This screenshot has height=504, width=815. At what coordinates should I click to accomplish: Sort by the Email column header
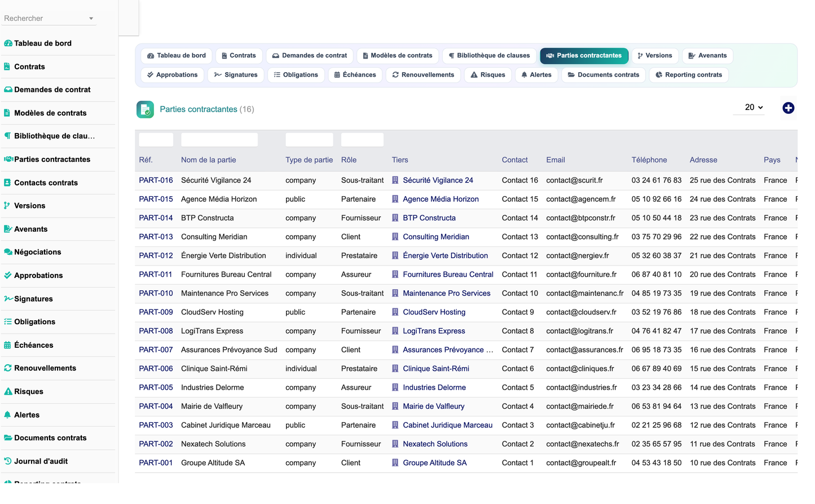click(x=556, y=160)
